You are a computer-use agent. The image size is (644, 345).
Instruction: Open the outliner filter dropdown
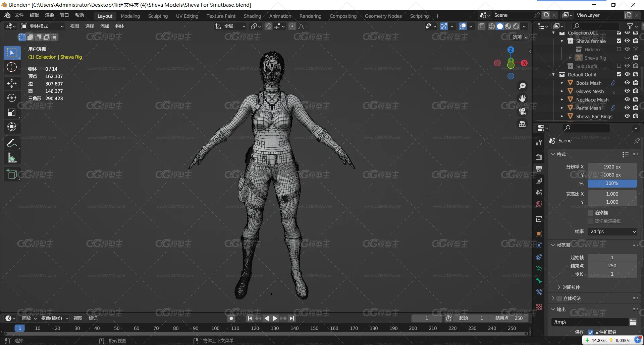(632, 26)
